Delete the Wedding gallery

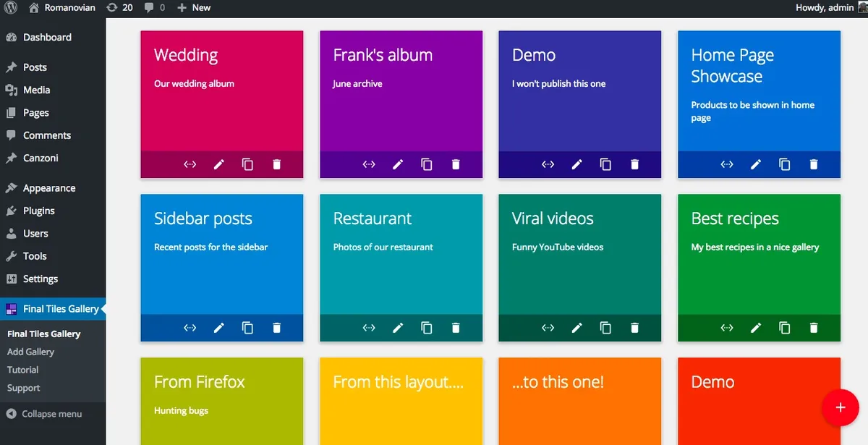pyautogui.click(x=276, y=164)
